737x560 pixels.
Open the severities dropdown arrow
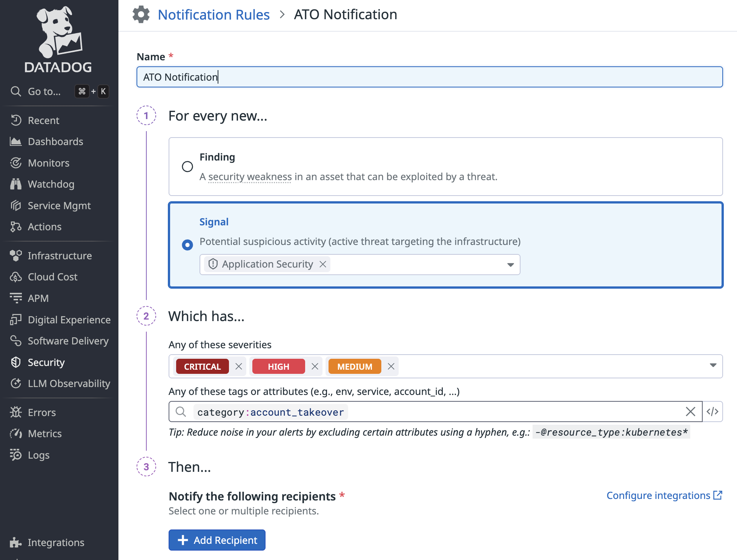click(712, 365)
